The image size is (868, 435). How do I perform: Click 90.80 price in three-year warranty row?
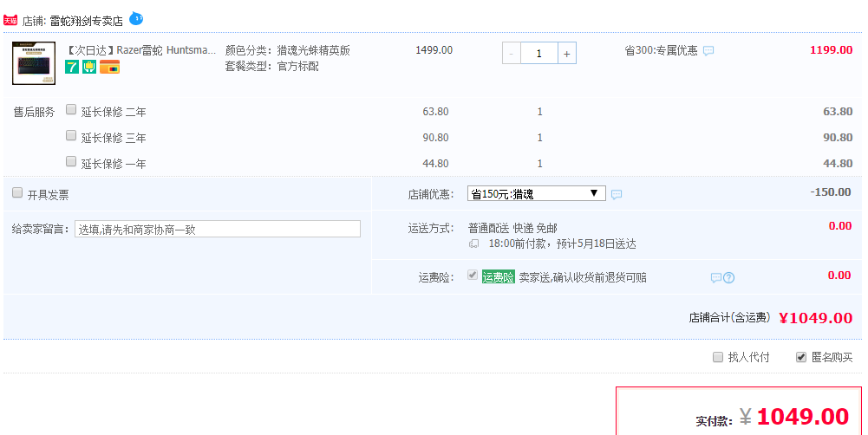coord(435,138)
